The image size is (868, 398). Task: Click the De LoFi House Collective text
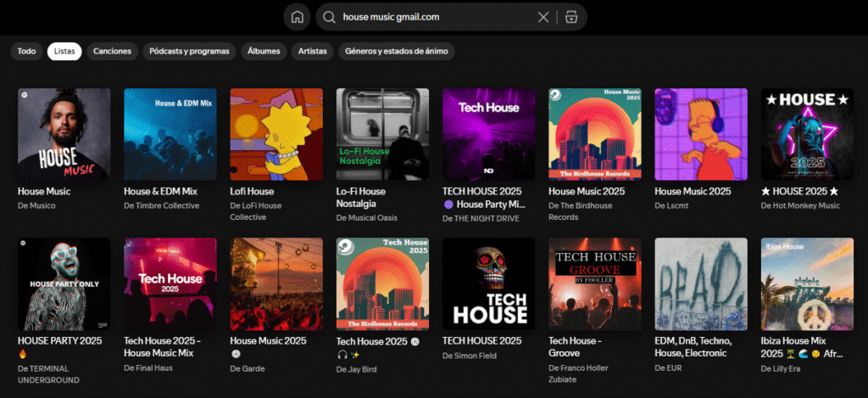[256, 211]
